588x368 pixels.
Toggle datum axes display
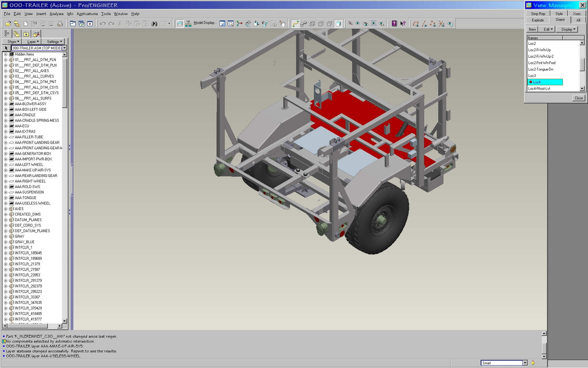tap(424, 24)
